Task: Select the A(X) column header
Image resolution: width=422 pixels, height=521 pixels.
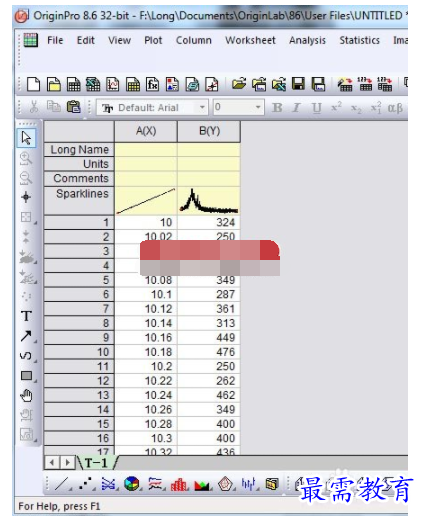Action: pyautogui.click(x=146, y=131)
